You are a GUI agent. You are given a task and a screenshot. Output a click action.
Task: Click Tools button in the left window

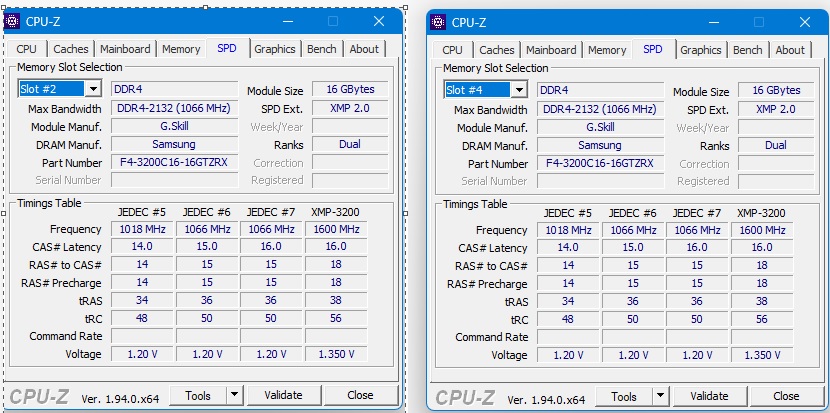click(197, 396)
